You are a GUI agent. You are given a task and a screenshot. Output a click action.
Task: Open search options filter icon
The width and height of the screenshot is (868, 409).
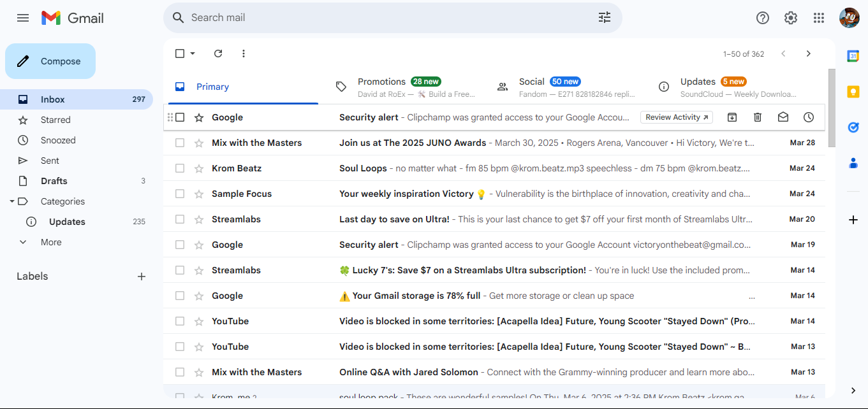tap(604, 18)
